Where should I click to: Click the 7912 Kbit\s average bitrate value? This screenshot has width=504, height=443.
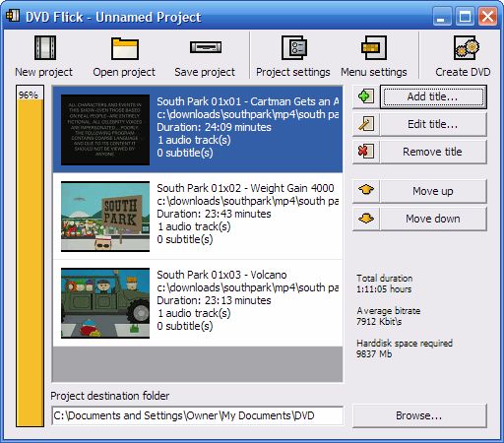click(379, 322)
